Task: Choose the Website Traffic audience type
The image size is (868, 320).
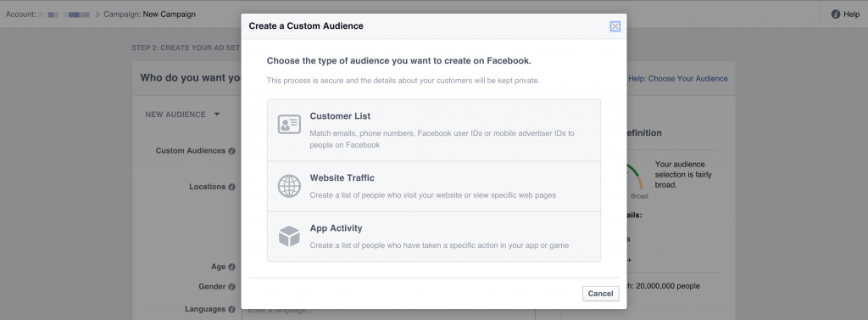Action: click(433, 187)
